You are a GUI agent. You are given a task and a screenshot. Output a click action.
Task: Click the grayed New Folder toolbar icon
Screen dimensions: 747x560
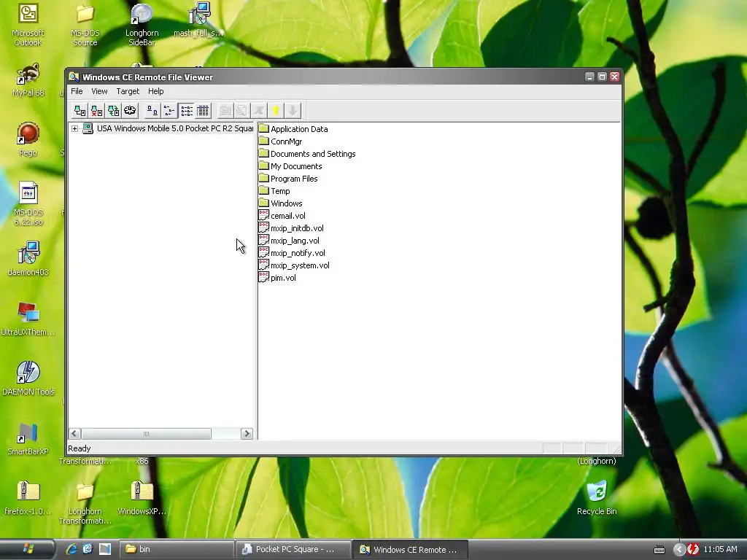[225, 111]
